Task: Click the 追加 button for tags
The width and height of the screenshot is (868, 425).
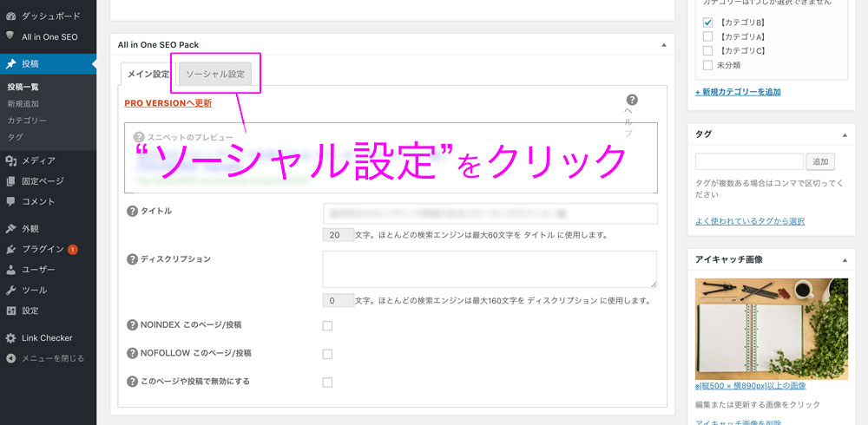Action: [x=820, y=161]
